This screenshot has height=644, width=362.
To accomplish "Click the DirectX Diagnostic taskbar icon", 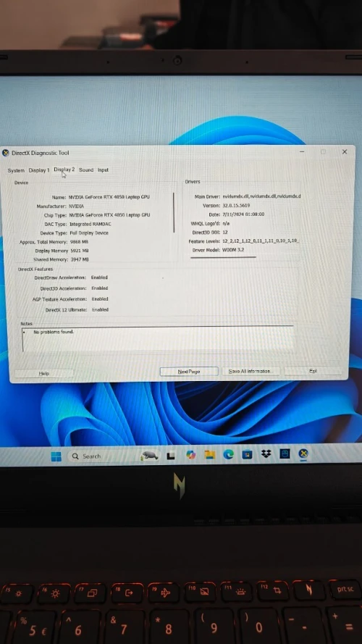I will click(x=303, y=453).
